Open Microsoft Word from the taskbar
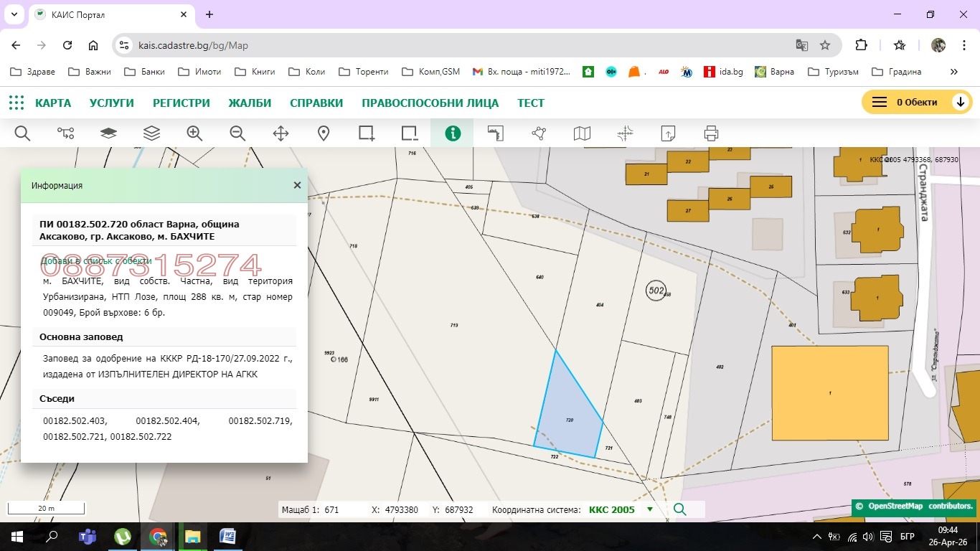Screen dimensions: 980x551 [227, 536]
